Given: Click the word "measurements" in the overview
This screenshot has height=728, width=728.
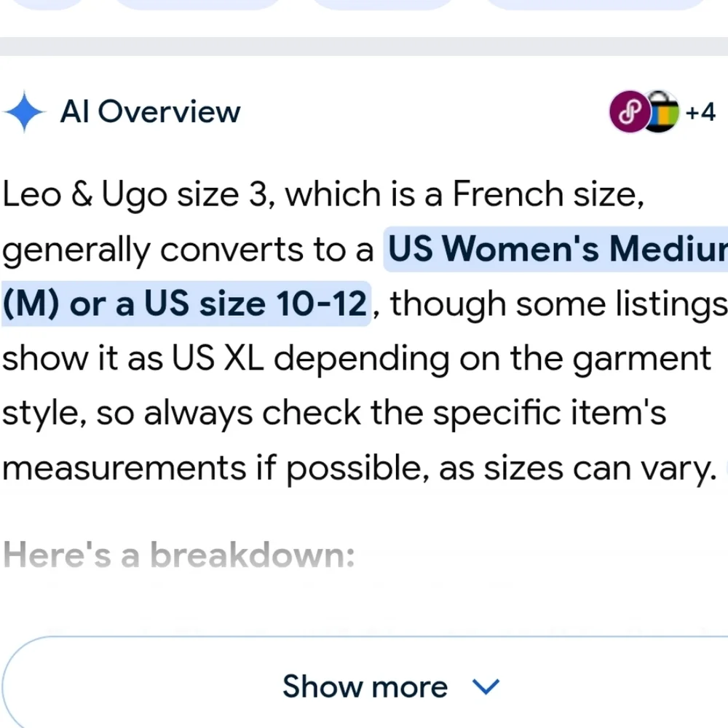Looking at the screenshot, I should [124, 470].
